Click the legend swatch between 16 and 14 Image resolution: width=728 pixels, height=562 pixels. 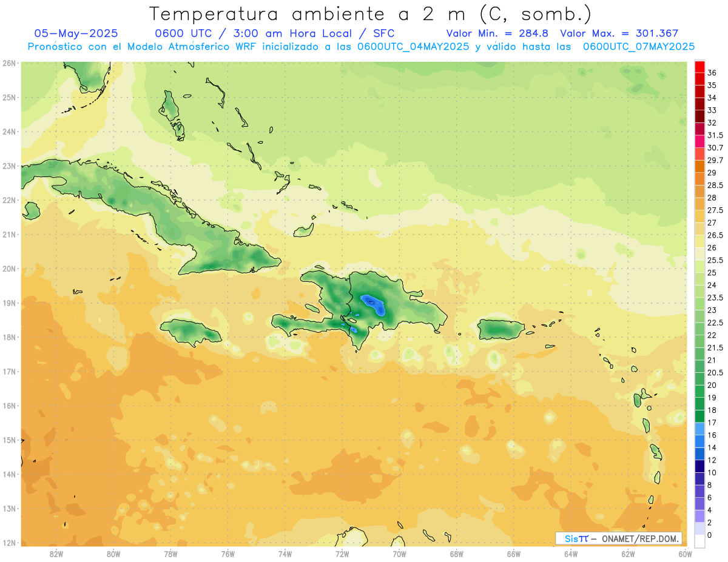699,441
